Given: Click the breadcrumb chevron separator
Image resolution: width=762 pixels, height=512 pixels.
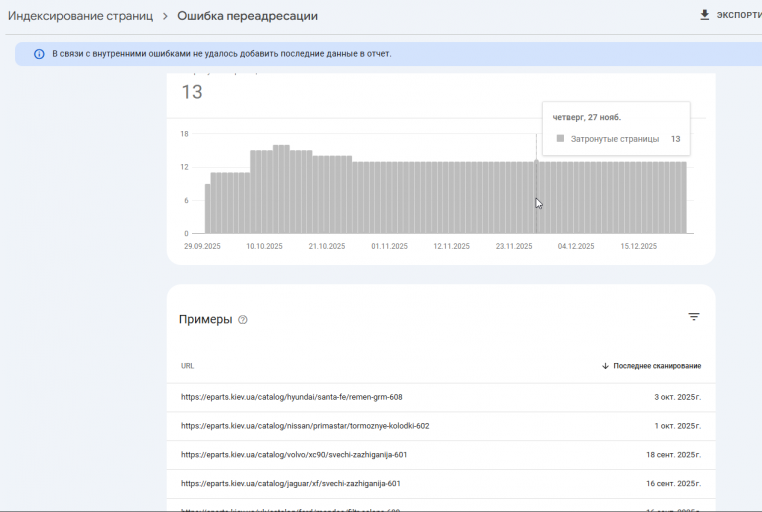Looking at the screenshot, I should coord(165,16).
